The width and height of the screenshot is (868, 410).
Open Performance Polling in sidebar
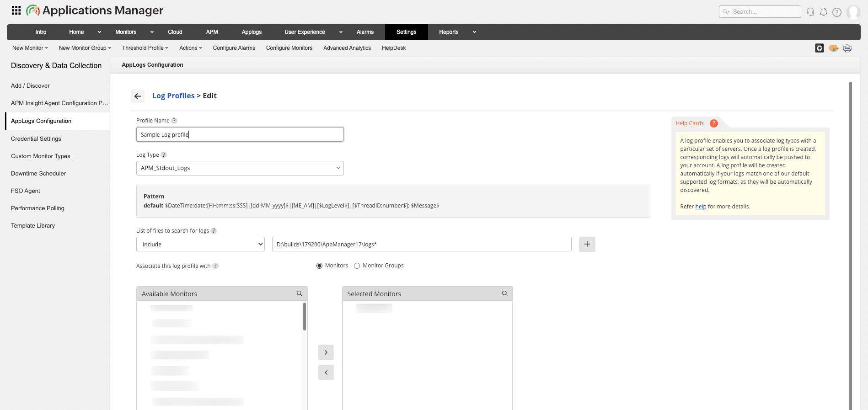38,208
